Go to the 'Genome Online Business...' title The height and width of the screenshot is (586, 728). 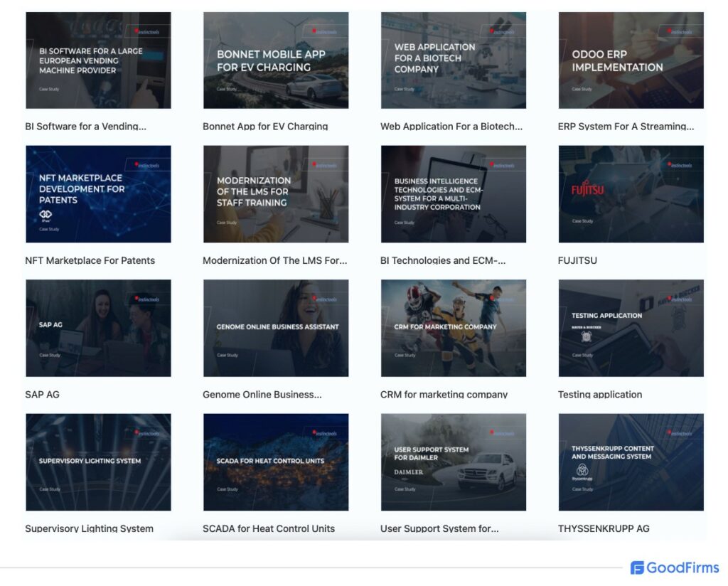262,395
